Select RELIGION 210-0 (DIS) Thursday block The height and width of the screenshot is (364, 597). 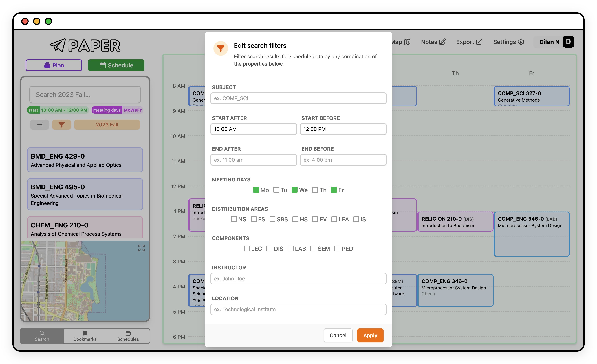(x=455, y=221)
